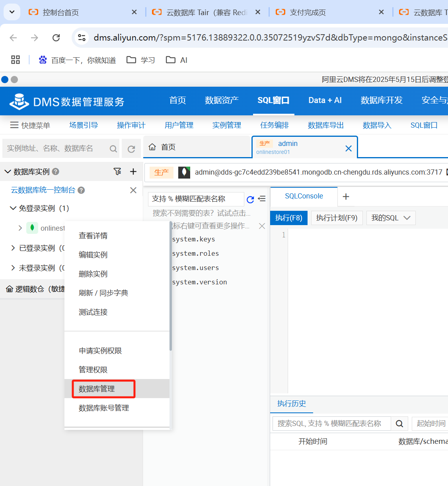Open the 学习 bookmark folder
This screenshot has height=486, width=448.
point(141,60)
